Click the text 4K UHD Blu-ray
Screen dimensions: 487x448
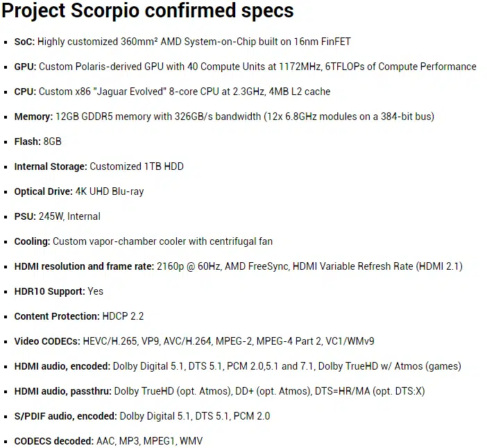click(110, 191)
